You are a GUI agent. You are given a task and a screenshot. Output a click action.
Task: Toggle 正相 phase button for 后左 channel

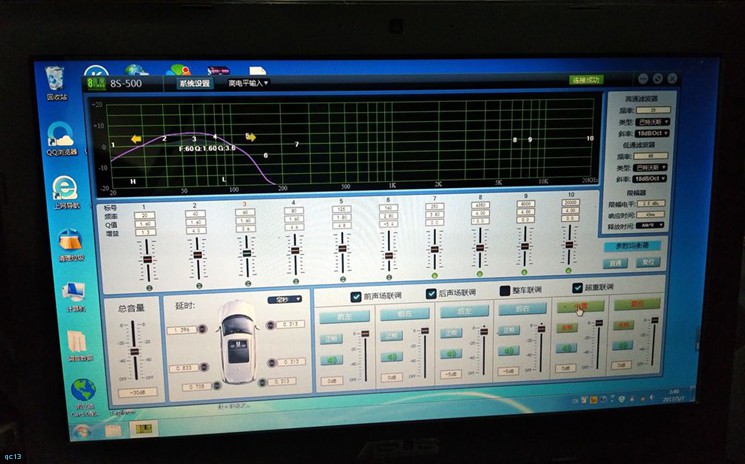(x=451, y=332)
